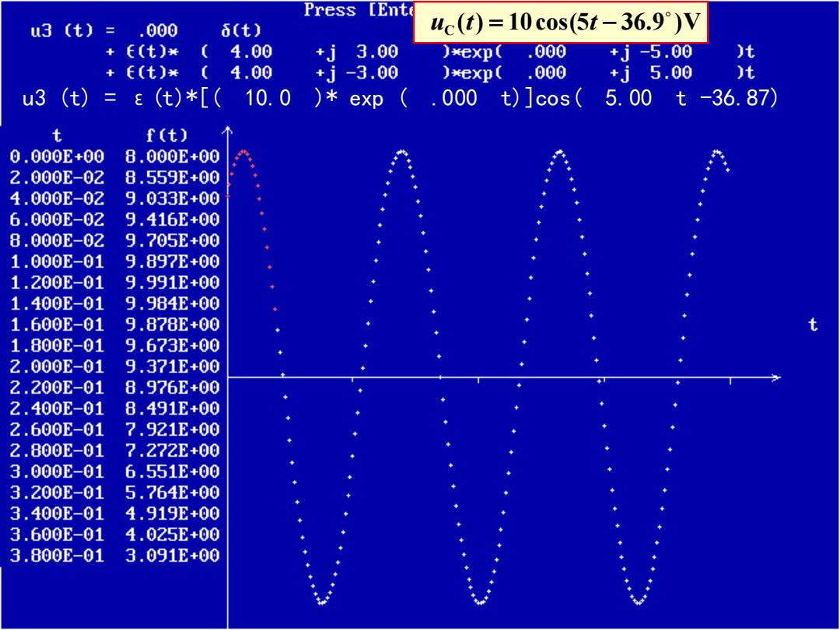This screenshot has width=840, height=630.
Task: Select the time cell 1.400E-01
Action: (58, 304)
